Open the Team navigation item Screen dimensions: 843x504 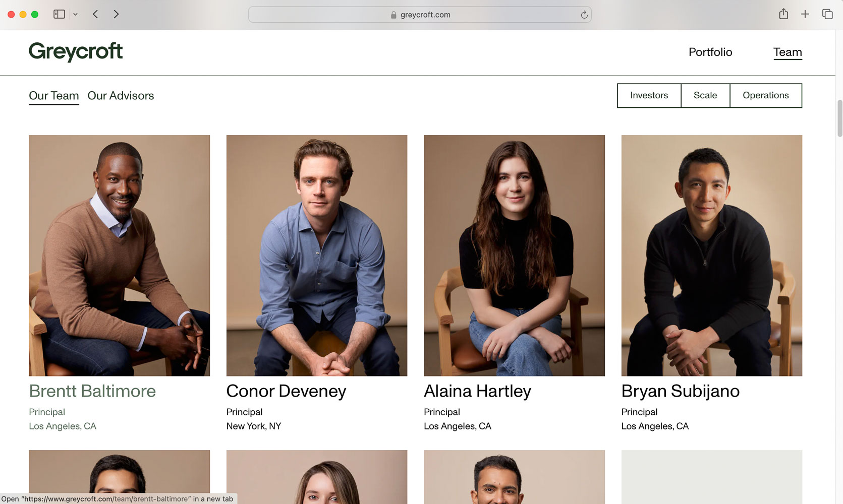788,52
